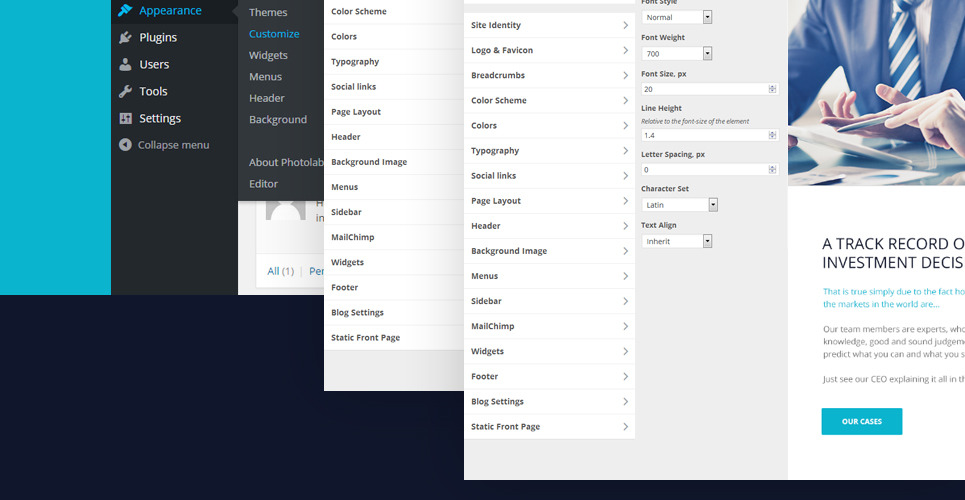Viewport: 965px width, 500px height.
Task: Click the Collapse menu arrow icon
Action: [x=125, y=145]
